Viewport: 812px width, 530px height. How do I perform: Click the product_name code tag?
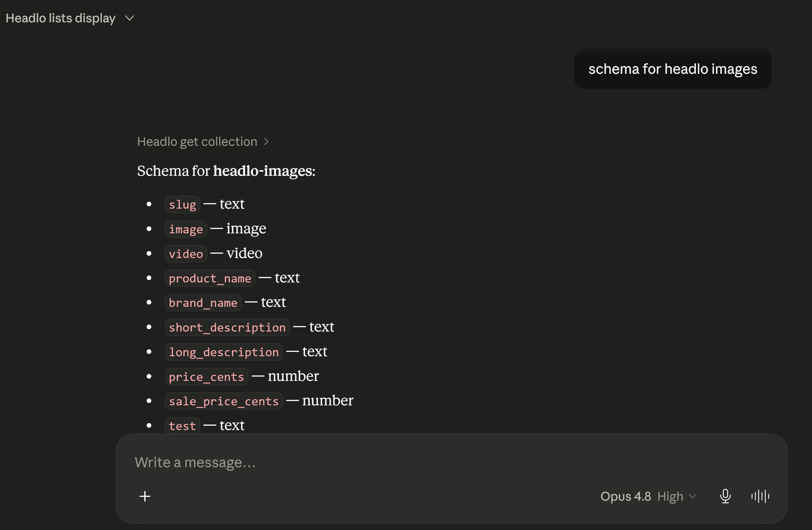[210, 278]
